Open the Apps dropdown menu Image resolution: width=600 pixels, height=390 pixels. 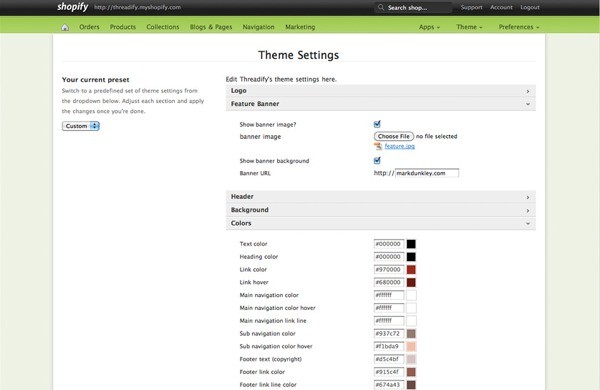(429, 27)
